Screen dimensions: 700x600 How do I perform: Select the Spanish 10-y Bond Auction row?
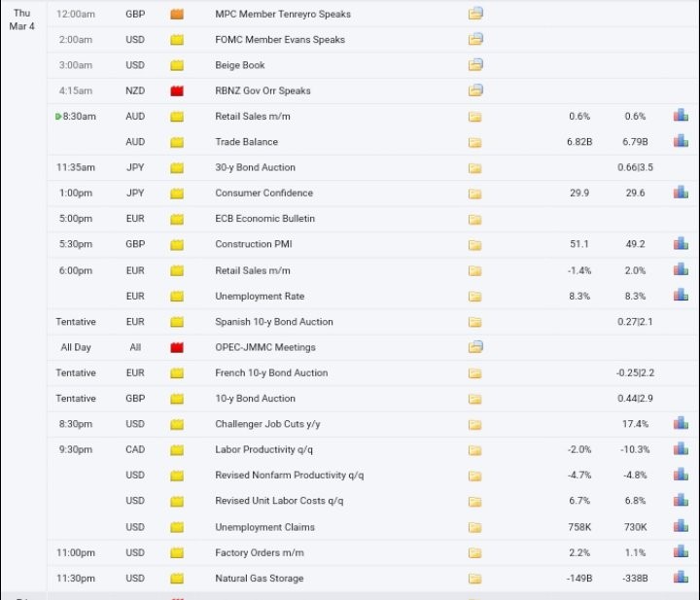coord(372,322)
